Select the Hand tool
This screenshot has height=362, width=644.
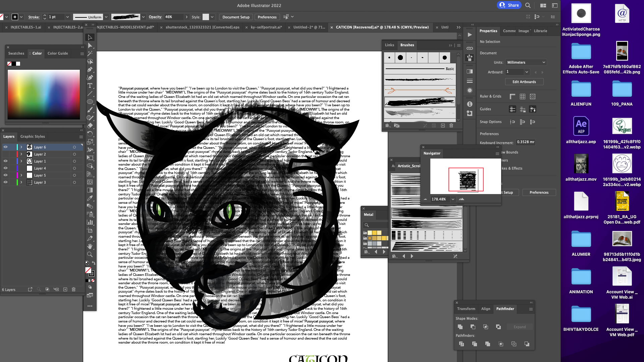click(90, 246)
